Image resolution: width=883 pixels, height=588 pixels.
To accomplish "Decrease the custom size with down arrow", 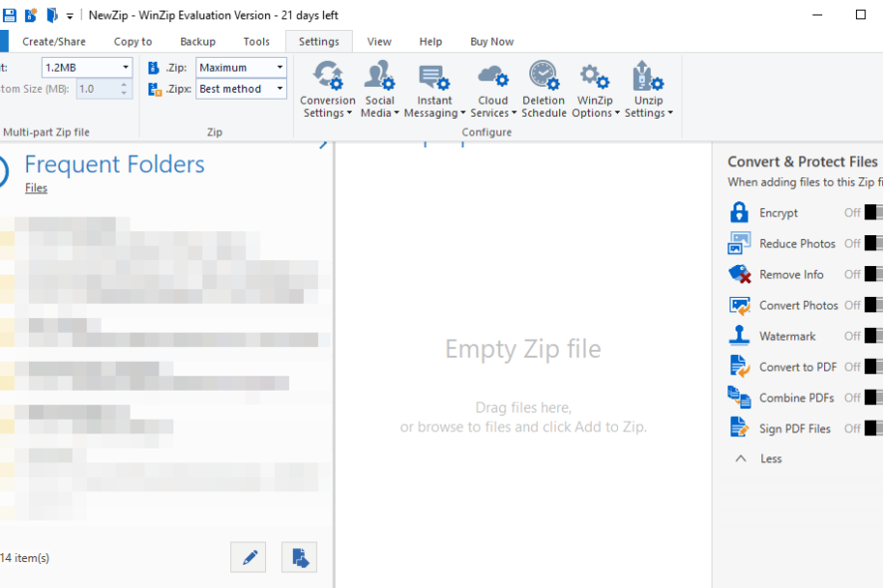I will pyautogui.click(x=124, y=93).
